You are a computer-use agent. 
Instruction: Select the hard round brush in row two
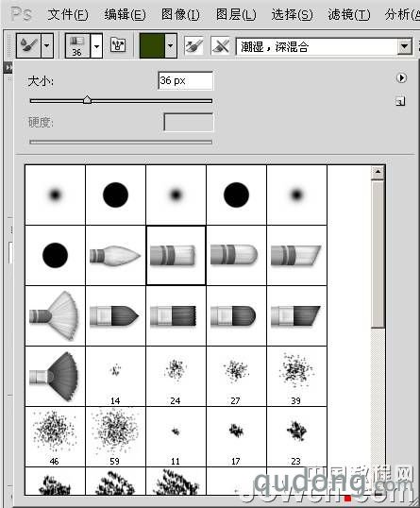coord(55,255)
